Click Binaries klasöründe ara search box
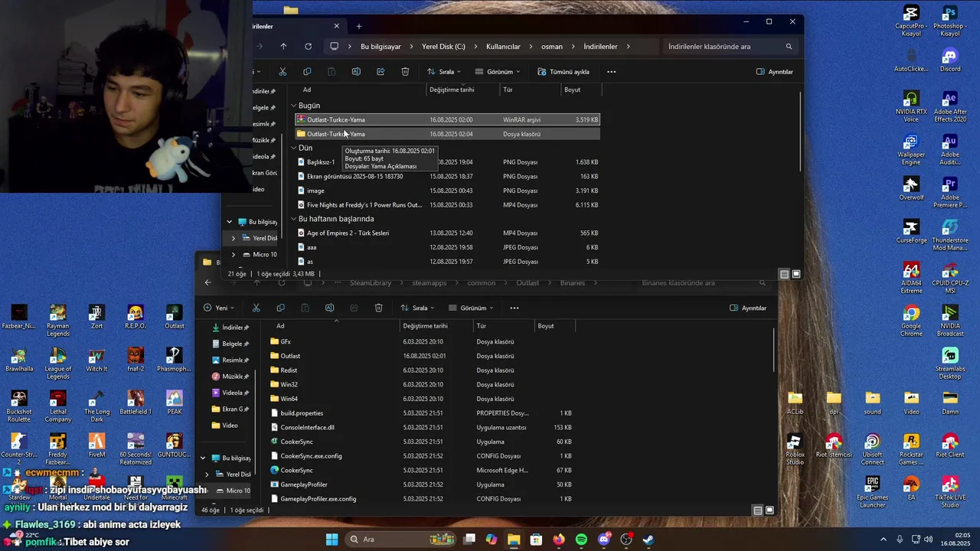The height and width of the screenshot is (551, 980). tap(703, 283)
